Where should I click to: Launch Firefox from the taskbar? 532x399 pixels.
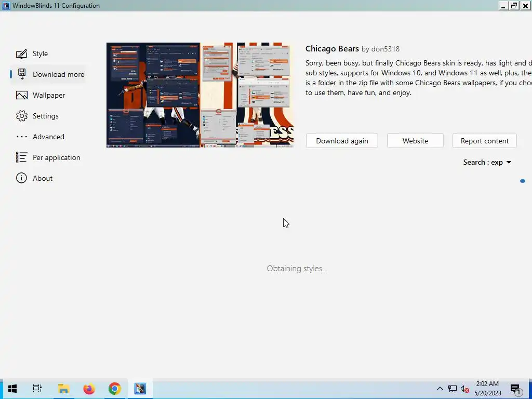pyautogui.click(x=89, y=389)
